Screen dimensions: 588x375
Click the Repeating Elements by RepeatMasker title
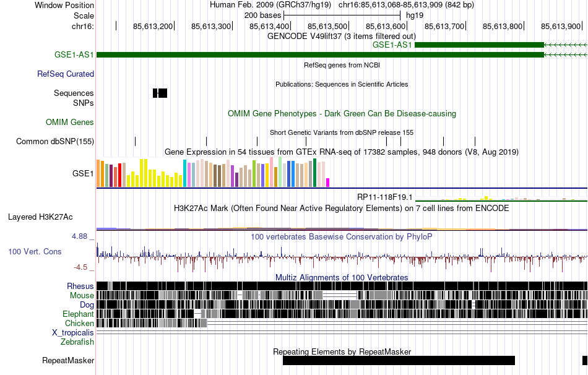click(x=342, y=351)
